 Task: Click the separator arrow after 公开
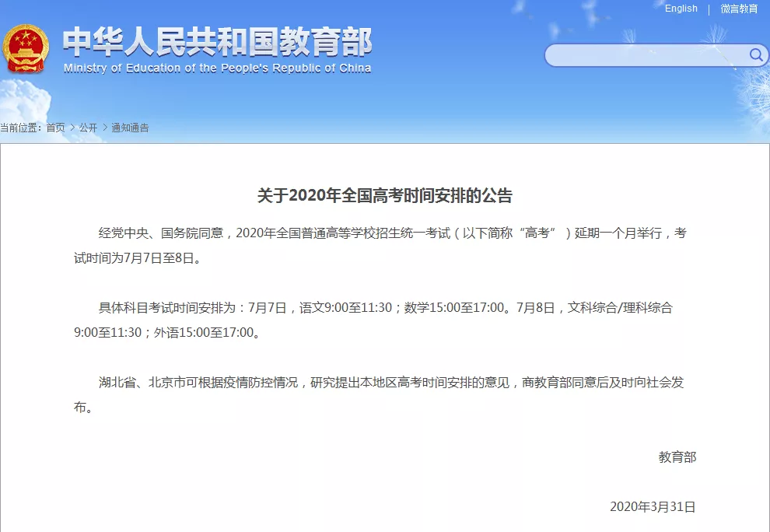click(104, 128)
